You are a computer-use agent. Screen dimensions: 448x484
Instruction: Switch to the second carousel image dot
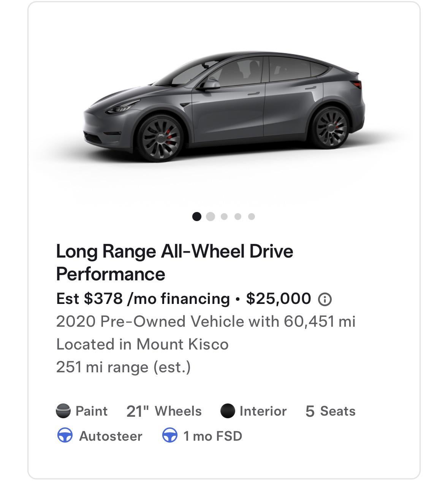[x=210, y=217]
